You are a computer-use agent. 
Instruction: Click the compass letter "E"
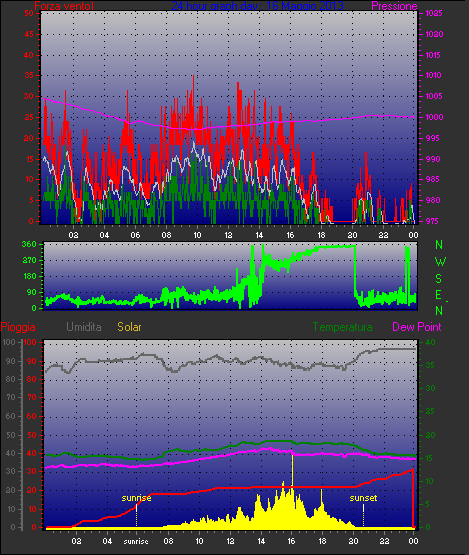pos(438,294)
